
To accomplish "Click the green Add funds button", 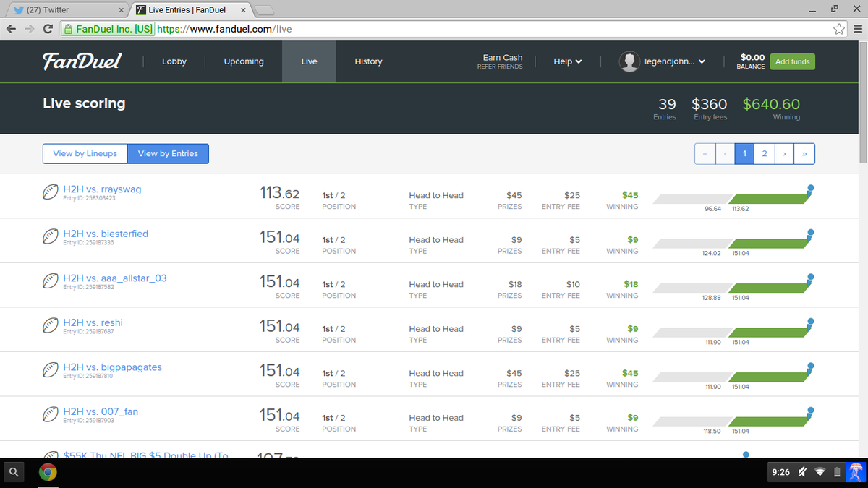I will (792, 61).
